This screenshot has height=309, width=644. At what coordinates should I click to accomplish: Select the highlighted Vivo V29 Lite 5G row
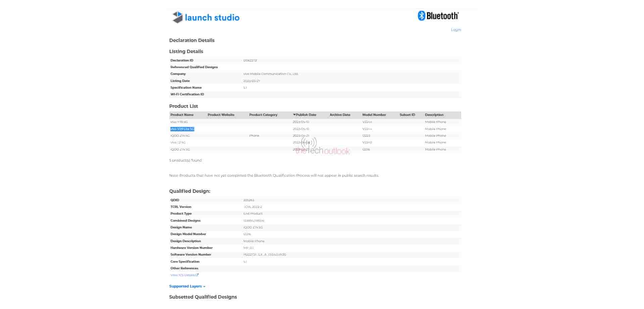[x=182, y=129]
